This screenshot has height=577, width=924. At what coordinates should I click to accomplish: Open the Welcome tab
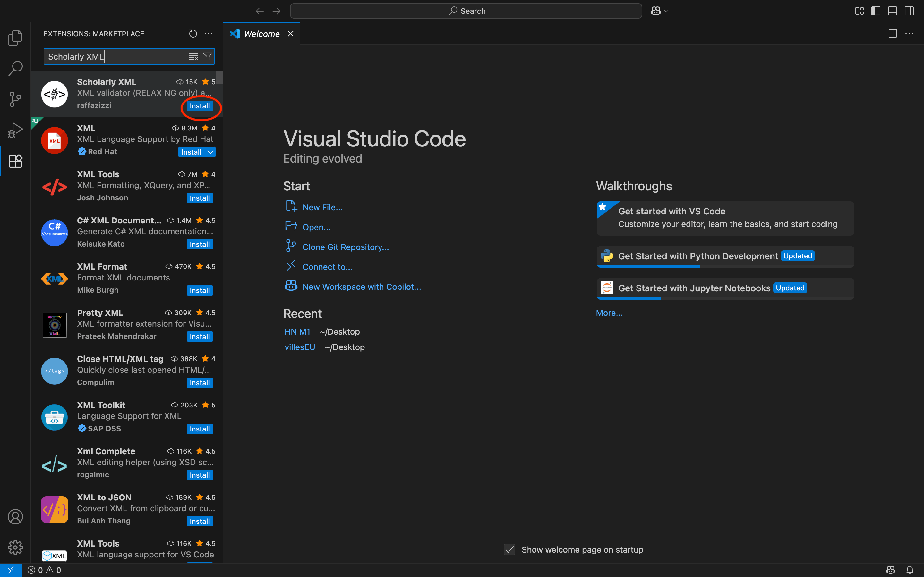pyautogui.click(x=261, y=34)
